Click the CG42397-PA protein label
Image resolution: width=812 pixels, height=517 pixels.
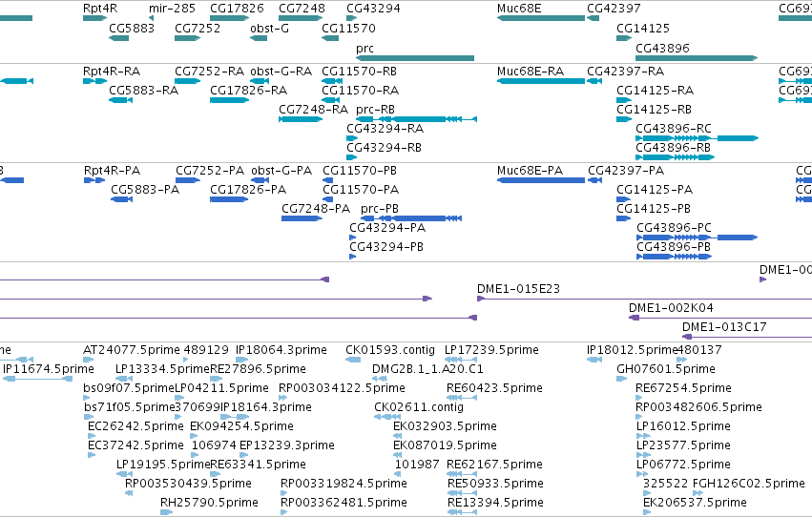coord(626,170)
